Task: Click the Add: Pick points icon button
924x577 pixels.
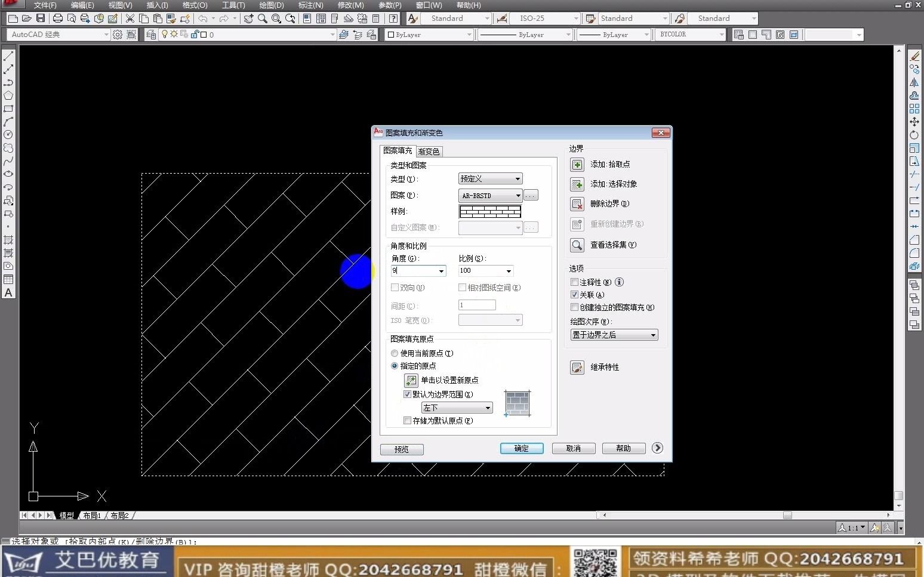Action: [x=577, y=165]
